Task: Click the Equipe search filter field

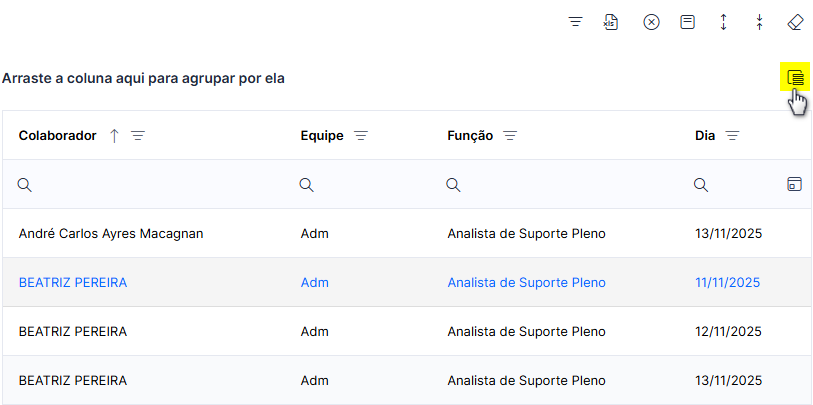Action: point(367,185)
